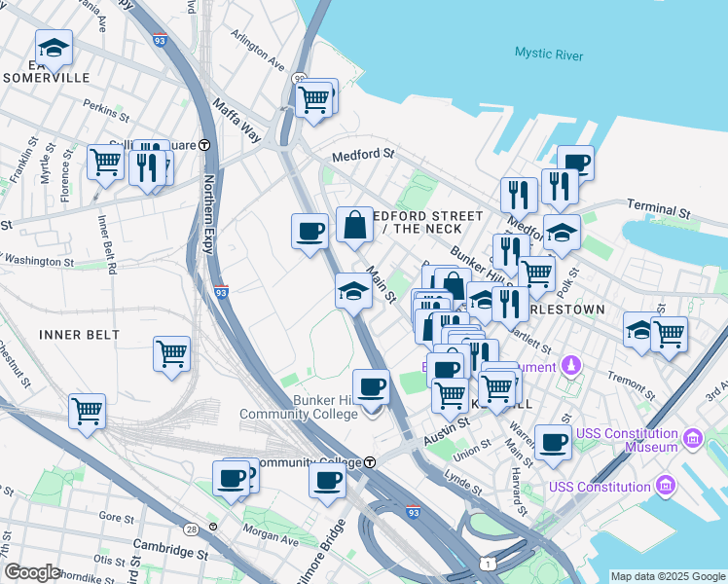
Task: Select the school marker below Terminal St
Action: point(562,232)
